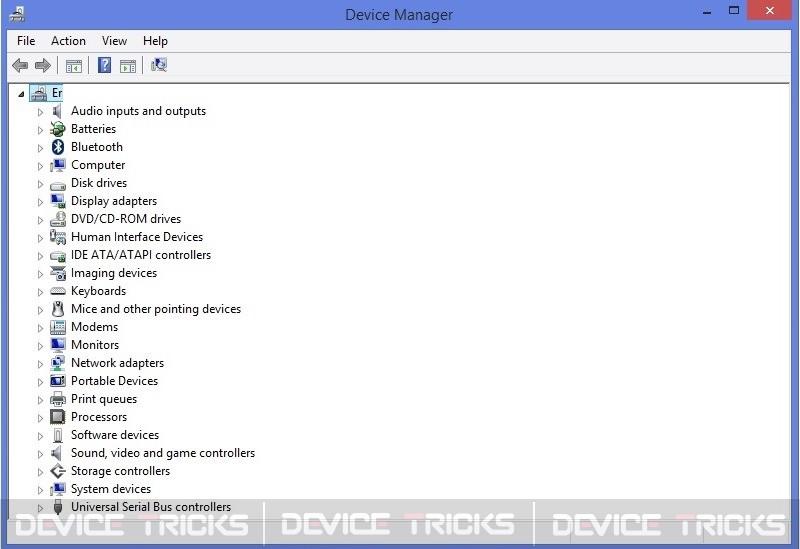Click the root computer node icon

click(39, 93)
